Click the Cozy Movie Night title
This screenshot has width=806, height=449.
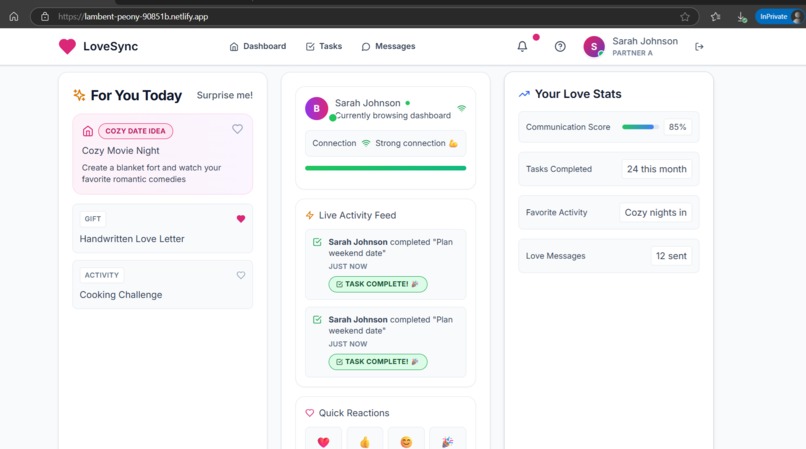pos(120,151)
